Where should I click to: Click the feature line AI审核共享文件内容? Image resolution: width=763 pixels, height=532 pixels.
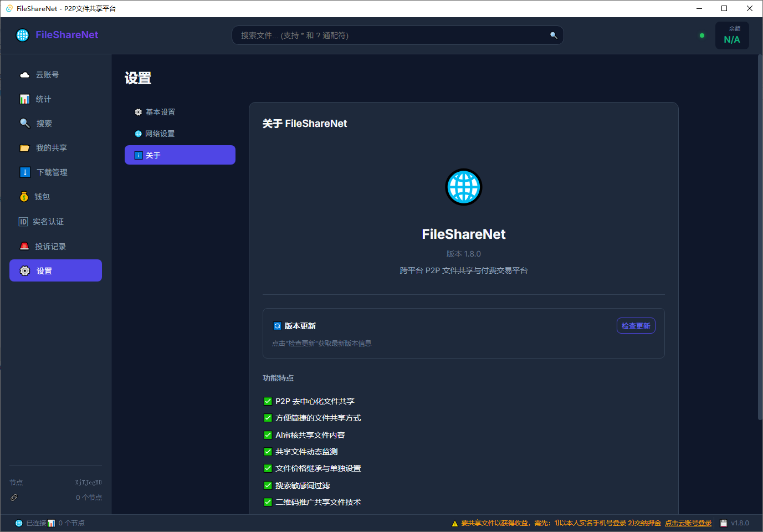pyautogui.click(x=310, y=435)
